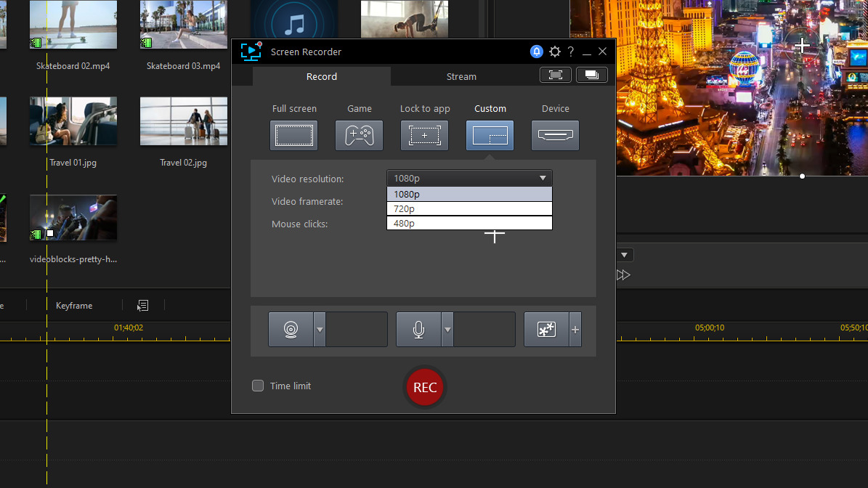Select the Custom capture area mode

(x=490, y=135)
